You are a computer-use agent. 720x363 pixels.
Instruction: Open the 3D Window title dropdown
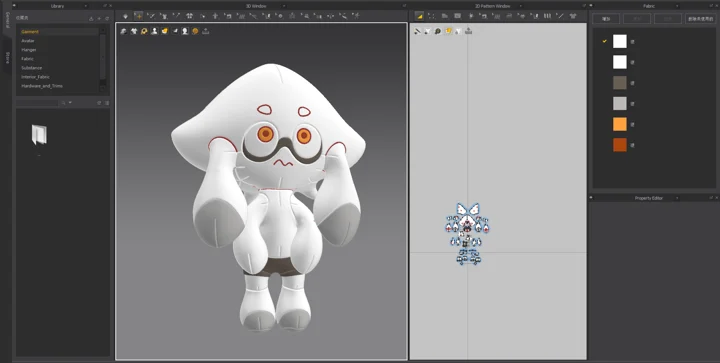(x=283, y=6)
